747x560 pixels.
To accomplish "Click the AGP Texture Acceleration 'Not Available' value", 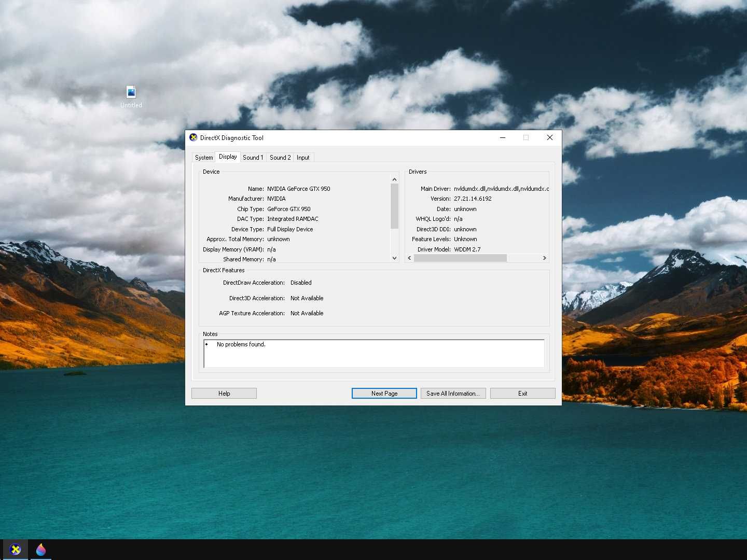I will (x=307, y=313).
